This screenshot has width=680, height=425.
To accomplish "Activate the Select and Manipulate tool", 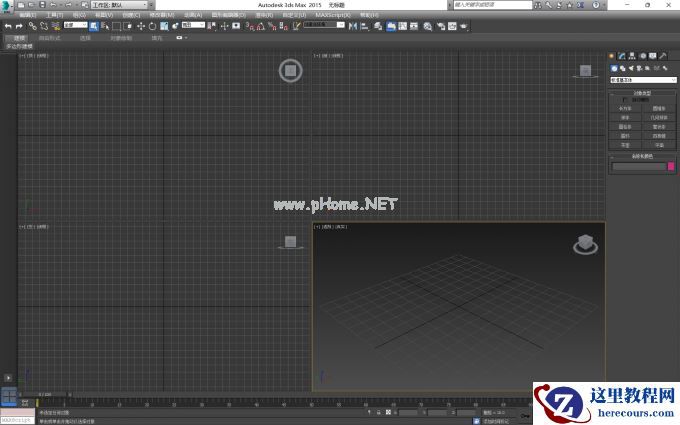I will click(x=224, y=26).
